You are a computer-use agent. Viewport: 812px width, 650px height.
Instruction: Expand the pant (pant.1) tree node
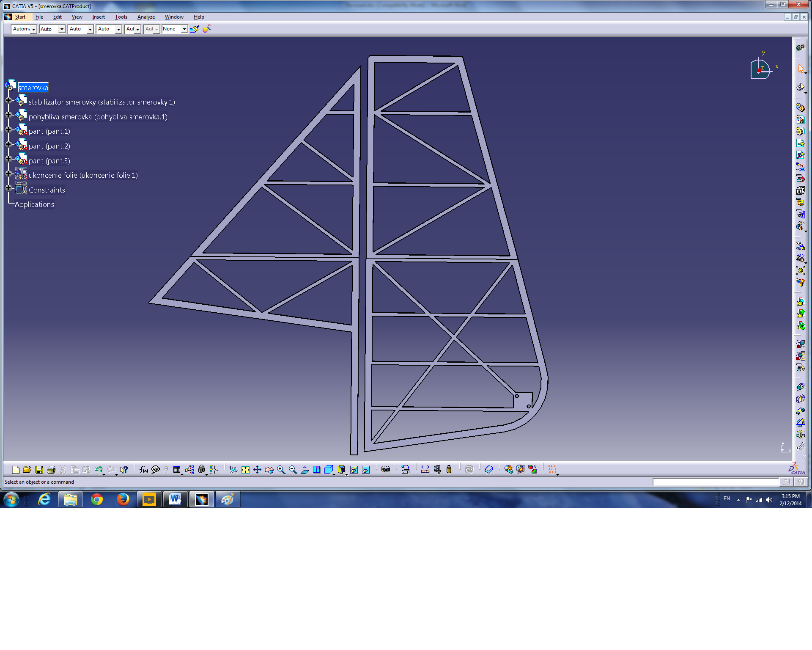click(x=8, y=129)
